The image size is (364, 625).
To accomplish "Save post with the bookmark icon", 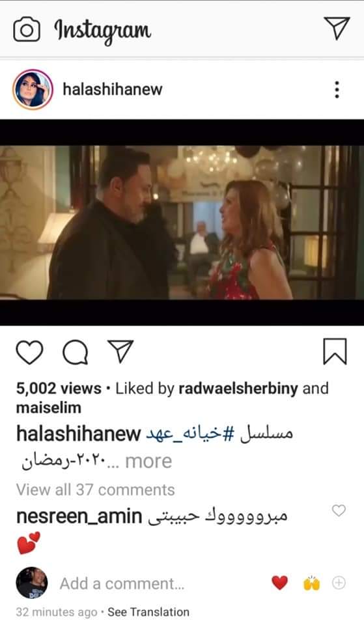I will point(335,352).
